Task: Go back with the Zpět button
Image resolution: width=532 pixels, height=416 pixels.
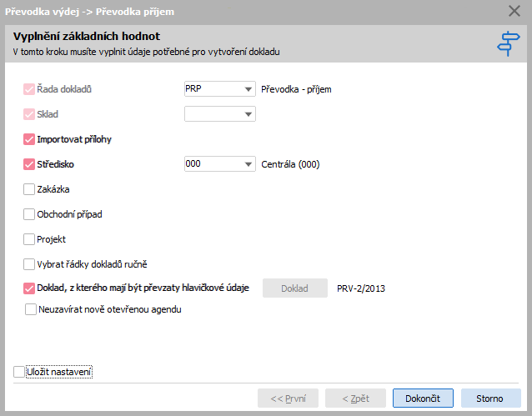Action: [x=355, y=398]
